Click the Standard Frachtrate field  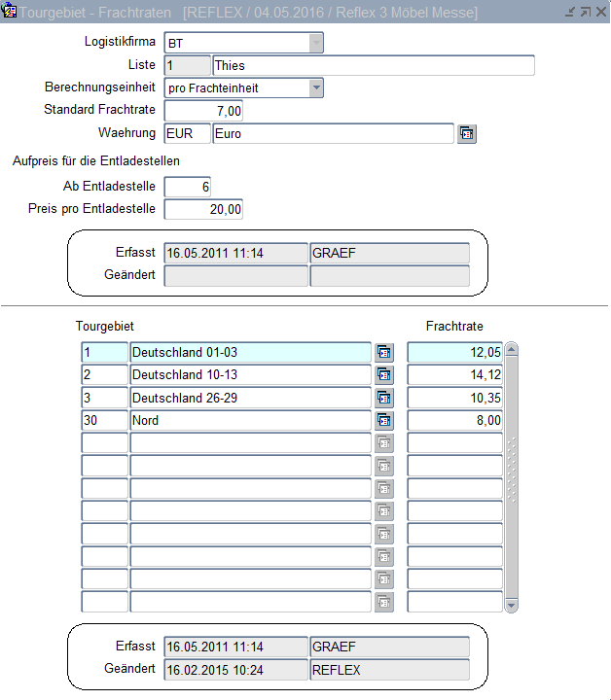203,112
